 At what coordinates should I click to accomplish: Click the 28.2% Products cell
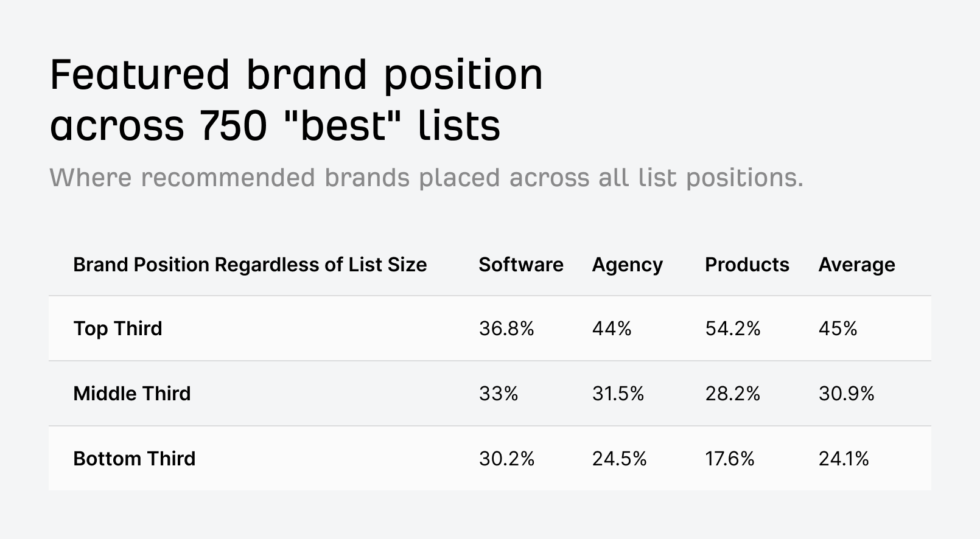pyautogui.click(x=733, y=394)
